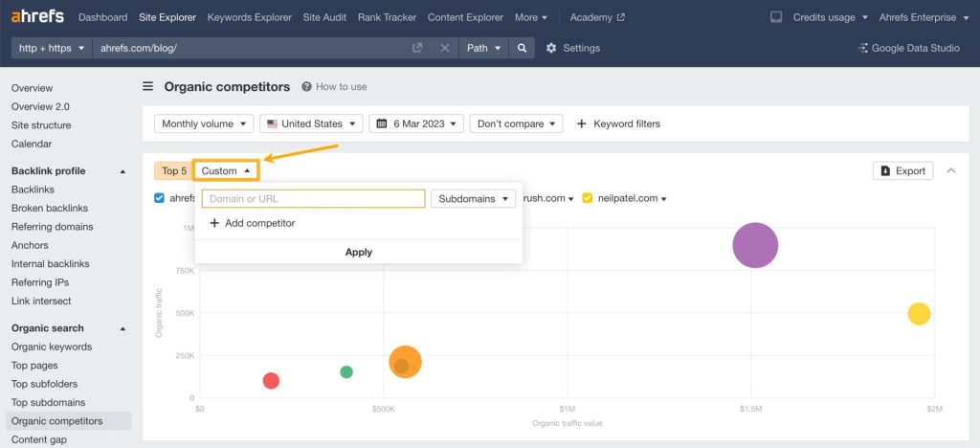Viewport: 980px width, 448px height.
Task: Toggle the sidebar hamburger menu icon
Action: point(147,86)
